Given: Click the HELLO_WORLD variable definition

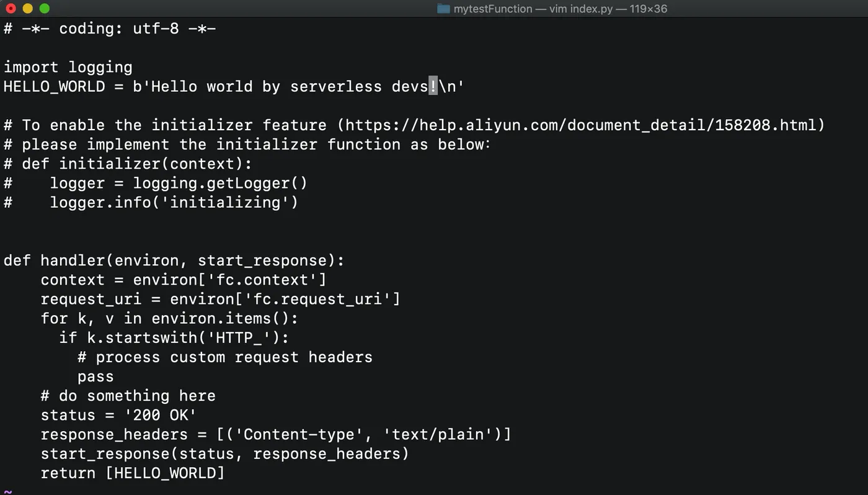Looking at the screenshot, I should pos(55,86).
